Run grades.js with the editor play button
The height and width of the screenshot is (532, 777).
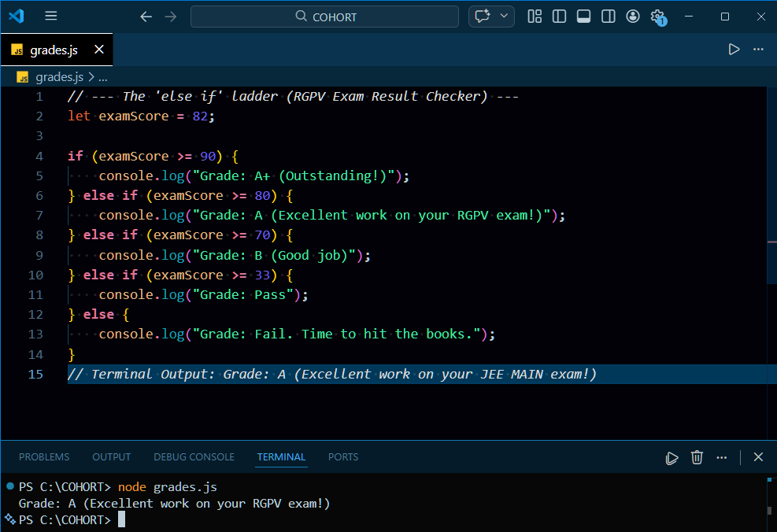734,49
